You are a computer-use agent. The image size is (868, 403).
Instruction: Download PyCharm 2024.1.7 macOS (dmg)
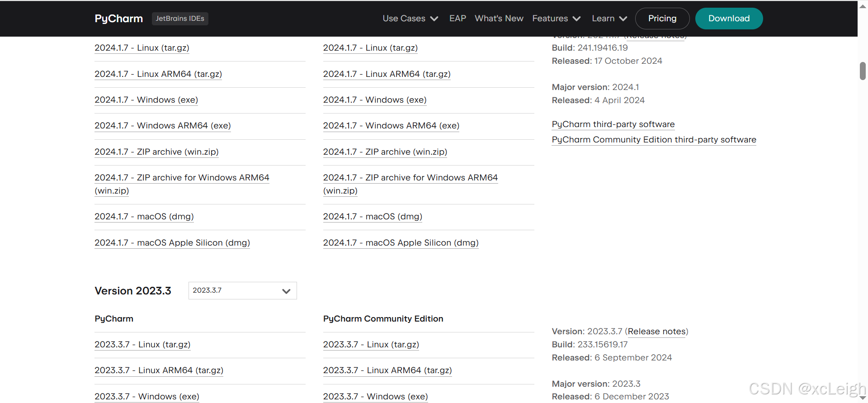(x=144, y=217)
